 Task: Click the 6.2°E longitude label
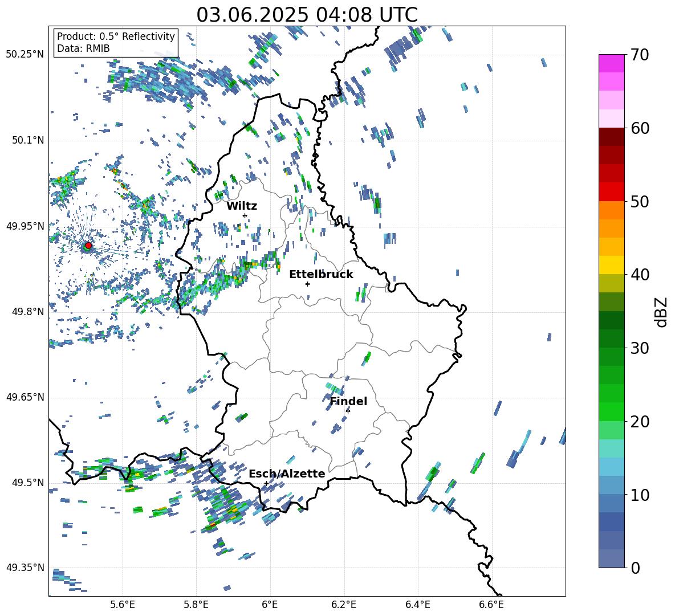(x=344, y=605)
